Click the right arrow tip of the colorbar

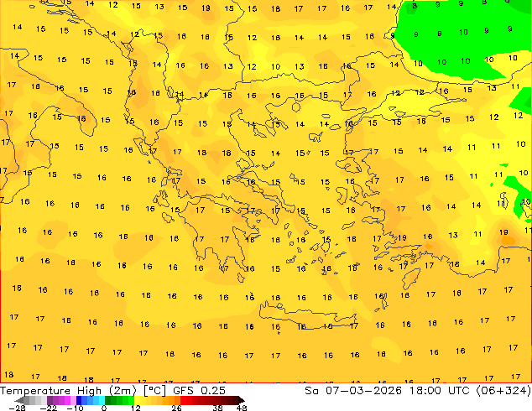point(243,400)
